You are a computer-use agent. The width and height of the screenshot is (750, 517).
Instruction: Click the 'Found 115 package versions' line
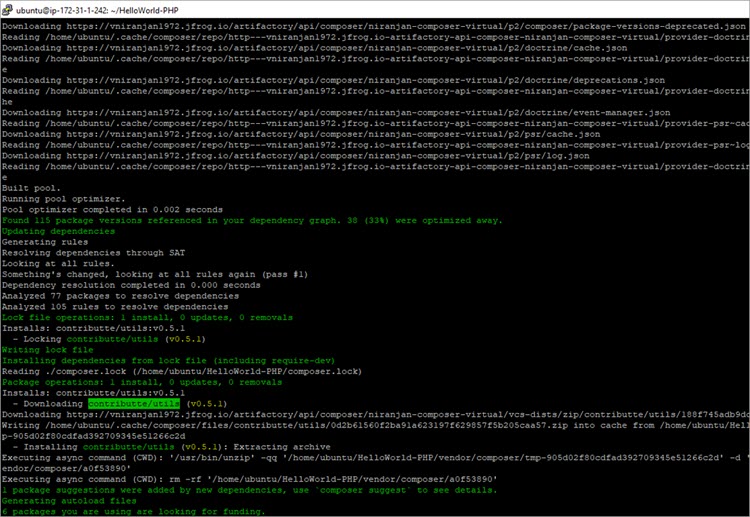pyautogui.click(x=252, y=220)
